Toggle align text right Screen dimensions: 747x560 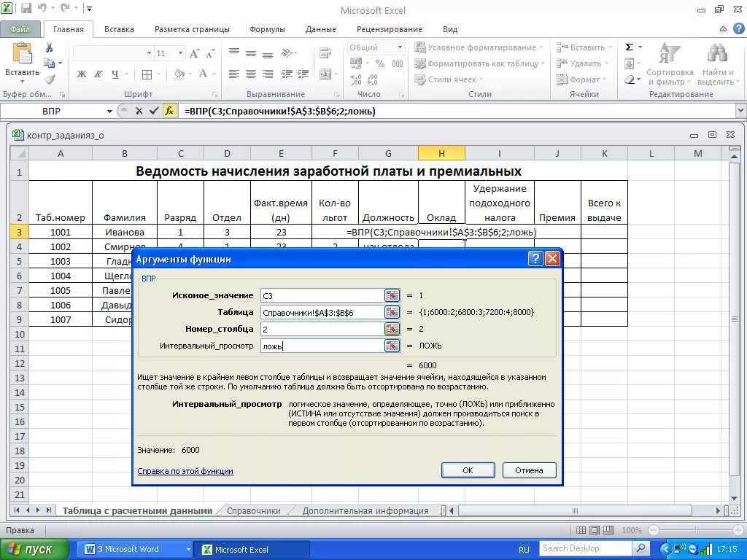click(x=268, y=74)
